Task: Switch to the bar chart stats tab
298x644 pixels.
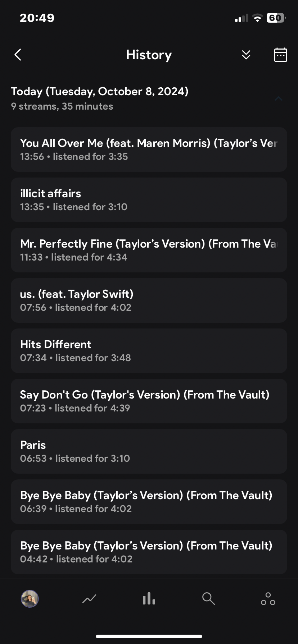Action: [149, 599]
